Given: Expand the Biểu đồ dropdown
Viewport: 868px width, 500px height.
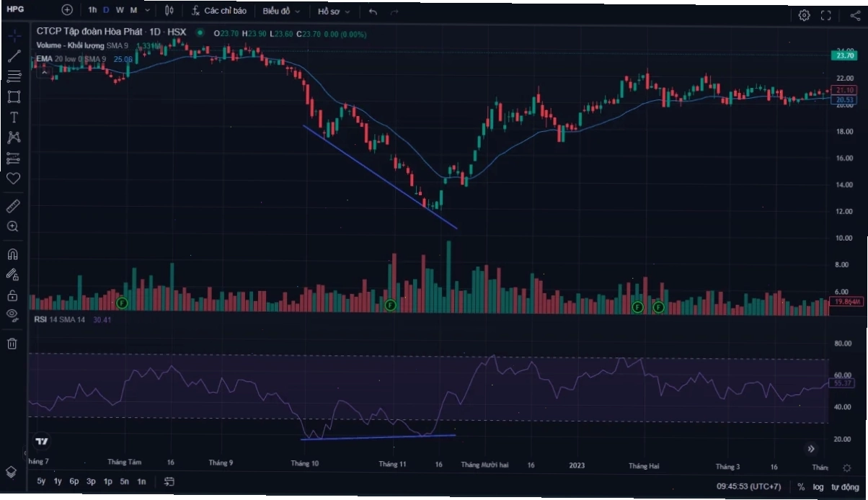Looking at the screenshot, I should (281, 12).
